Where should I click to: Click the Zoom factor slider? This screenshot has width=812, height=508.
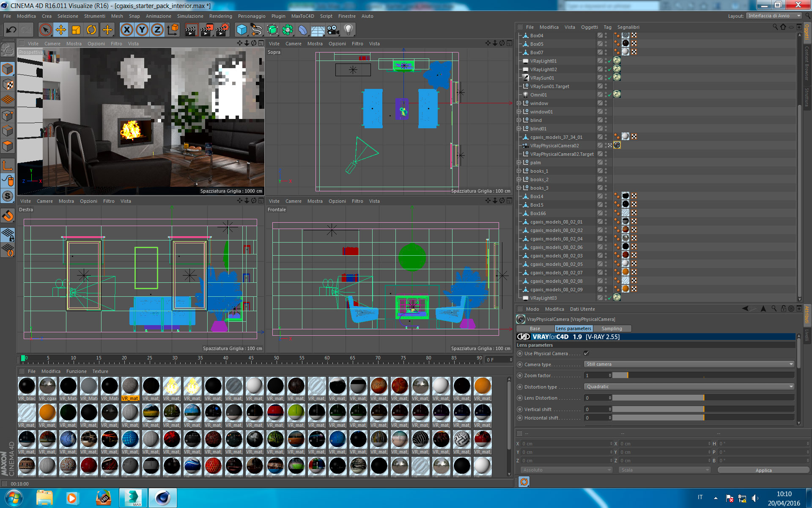[703, 375]
